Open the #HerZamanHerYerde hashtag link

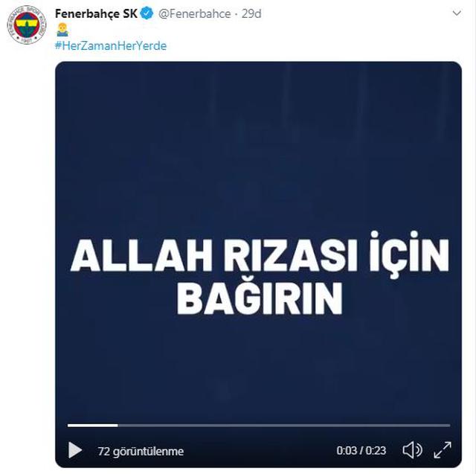click(111, 46)
